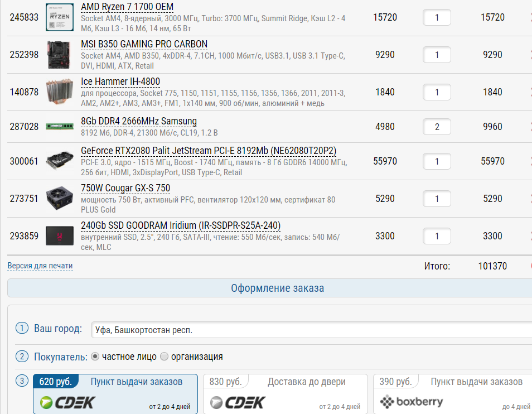
Task: Open the Ice Hammer IH-4800 product link
Action: (120, 81)
